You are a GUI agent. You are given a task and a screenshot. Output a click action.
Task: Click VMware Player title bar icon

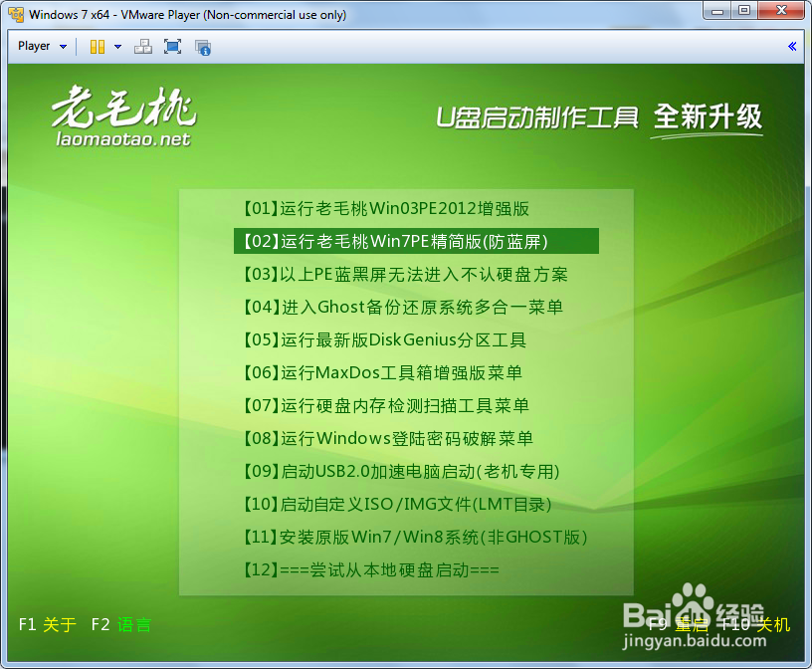click(16, 15)
